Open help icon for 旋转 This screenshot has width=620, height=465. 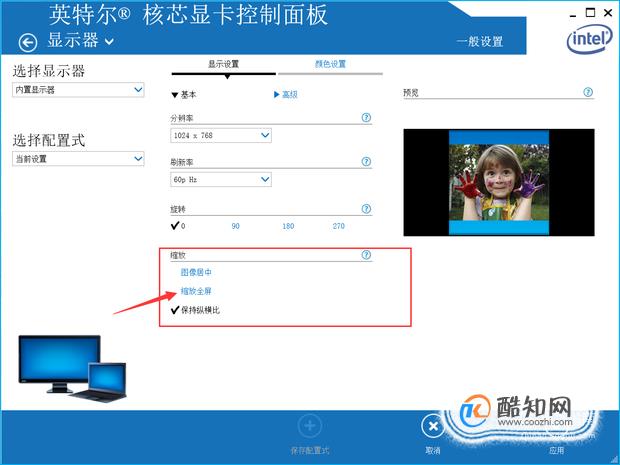[367, 209]
